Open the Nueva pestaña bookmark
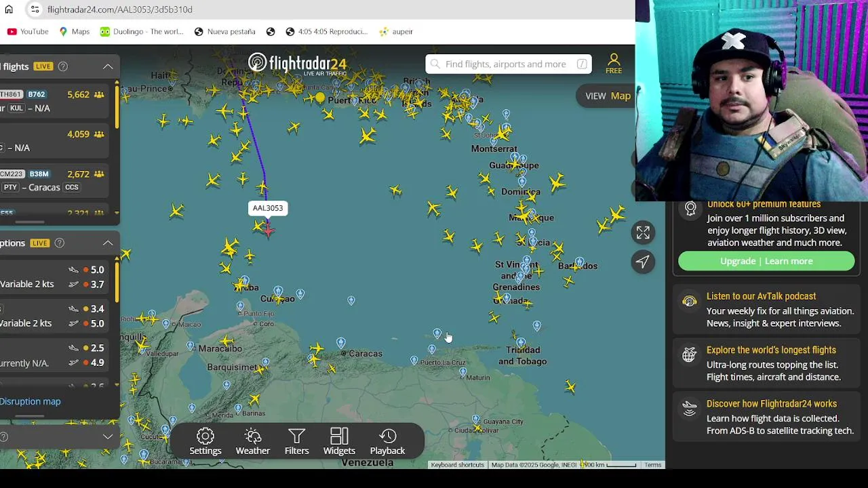Image resolution: width=868 pixels, height=488 pixels. click(x=224, y=31)
